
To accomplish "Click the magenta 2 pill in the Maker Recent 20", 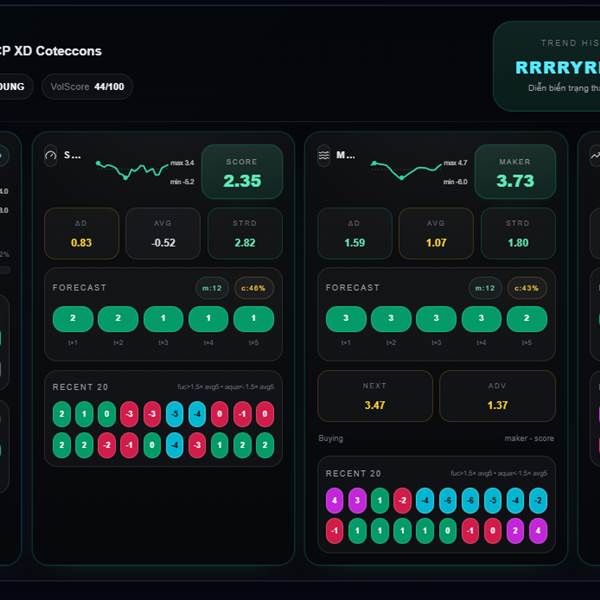I will point(515,531).
